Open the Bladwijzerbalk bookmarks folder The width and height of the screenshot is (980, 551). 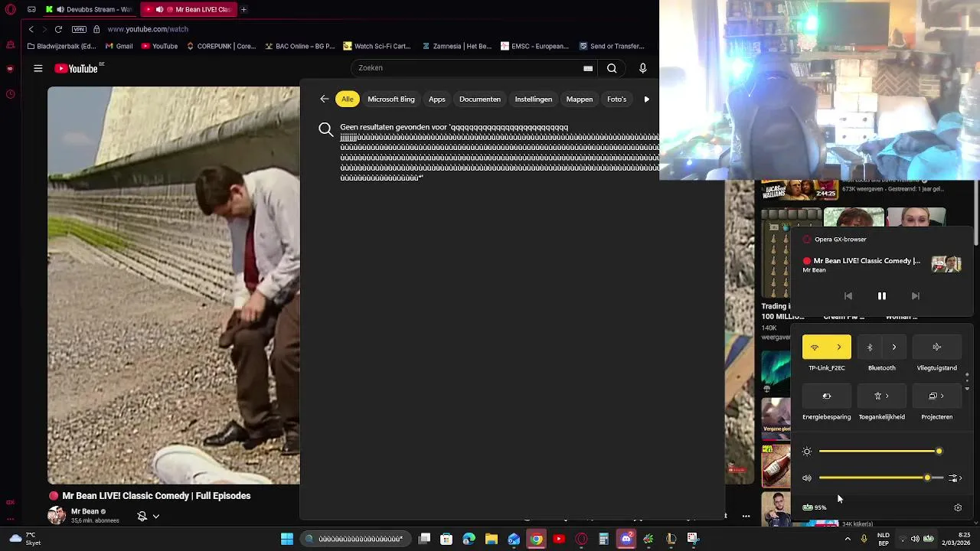coord(61,46)
